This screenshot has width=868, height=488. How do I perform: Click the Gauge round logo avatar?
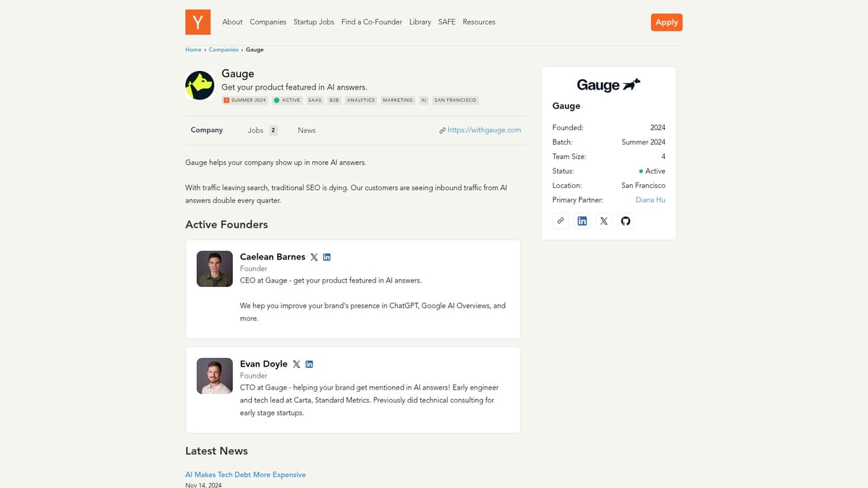(200, 85)
